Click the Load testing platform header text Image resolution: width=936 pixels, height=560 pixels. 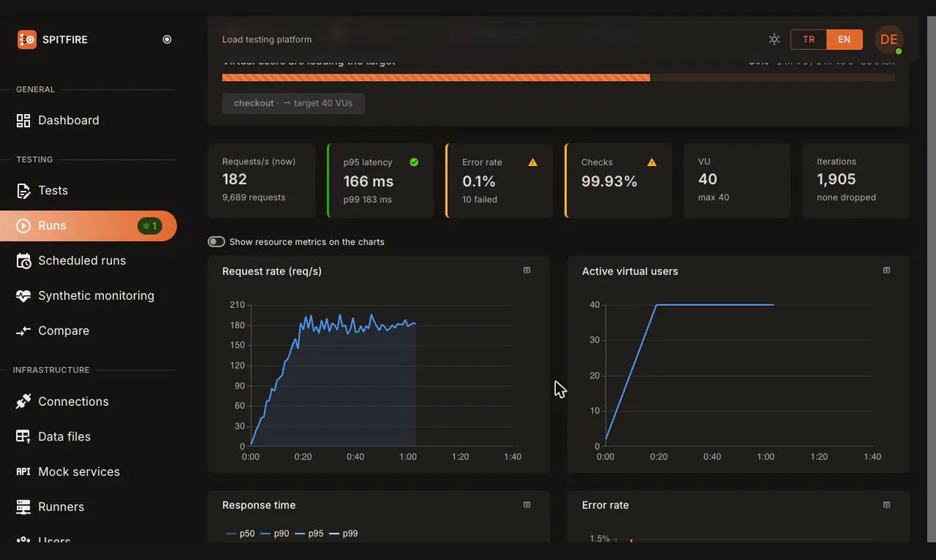pos(267,40)
